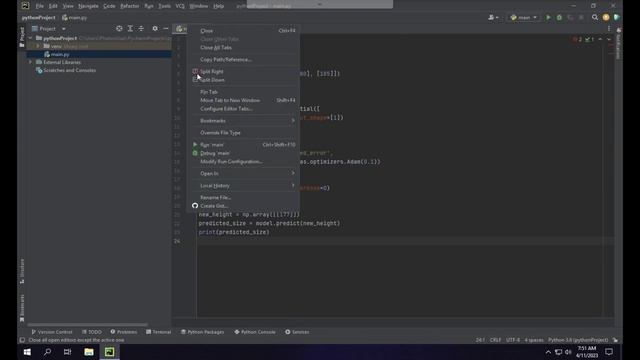Click the Python 3.8 interpreter in status bar

pyautogui.click(x=578, y=340)
